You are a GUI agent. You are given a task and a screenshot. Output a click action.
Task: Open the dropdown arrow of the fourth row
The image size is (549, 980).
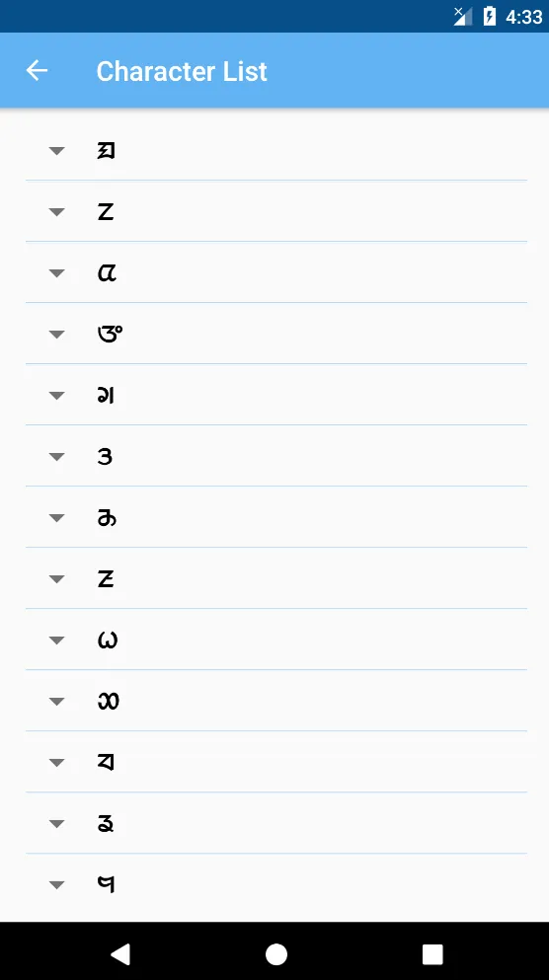(57, 335)
